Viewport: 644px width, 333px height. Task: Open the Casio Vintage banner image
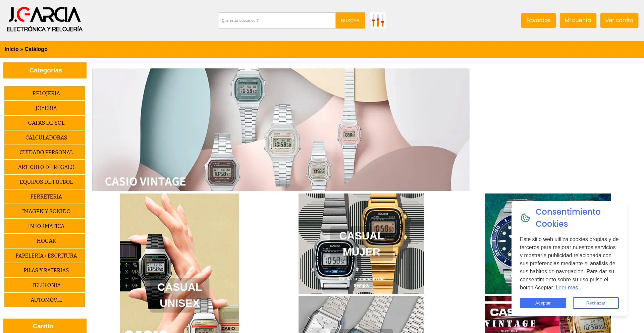(x=281, y=129)
